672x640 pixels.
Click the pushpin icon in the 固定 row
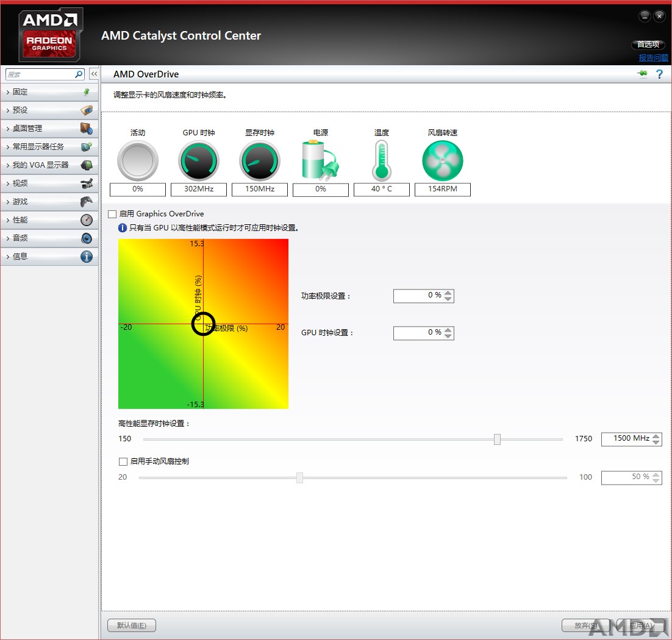point(87,91)
